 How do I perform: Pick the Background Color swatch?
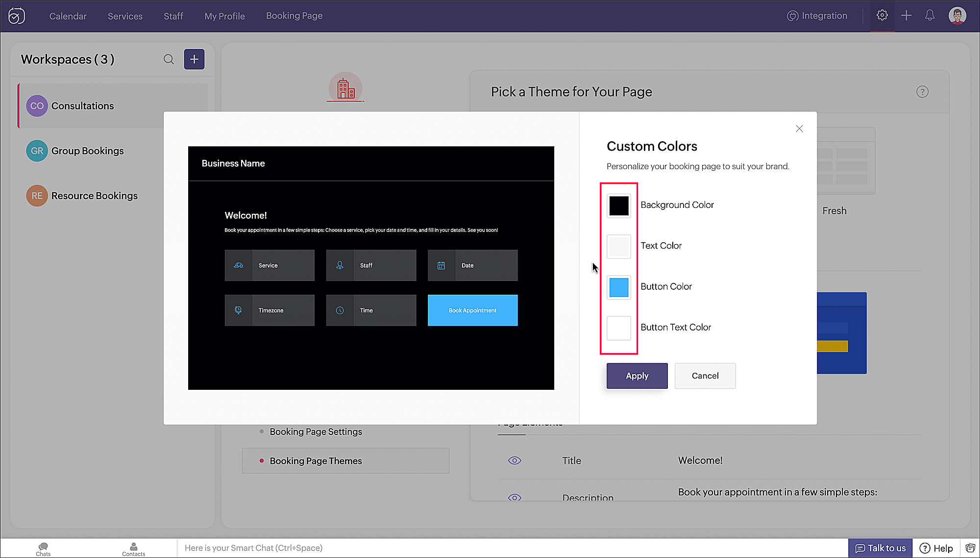[618, 206]
